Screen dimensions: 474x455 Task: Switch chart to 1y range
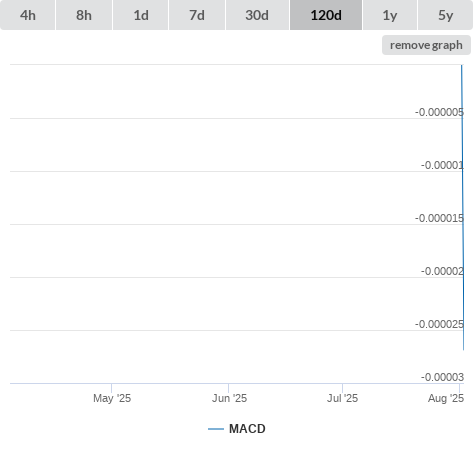point(390,15)
